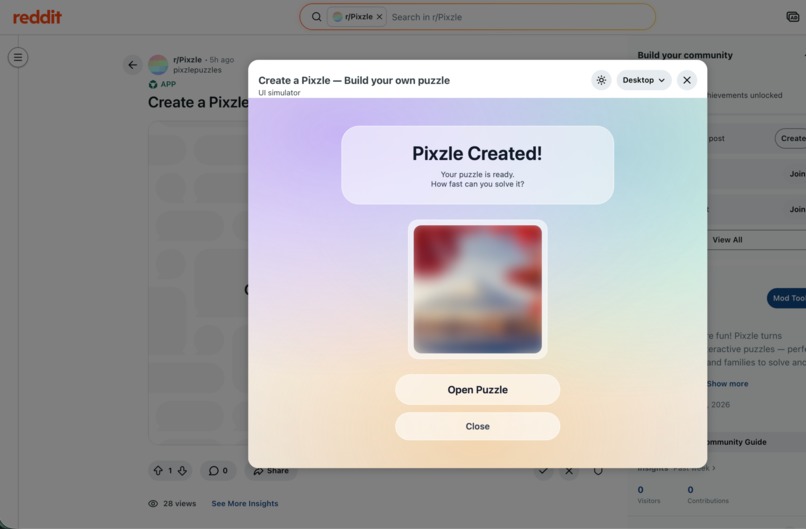Click the Pixzle Created! heading

click(477, 153)
